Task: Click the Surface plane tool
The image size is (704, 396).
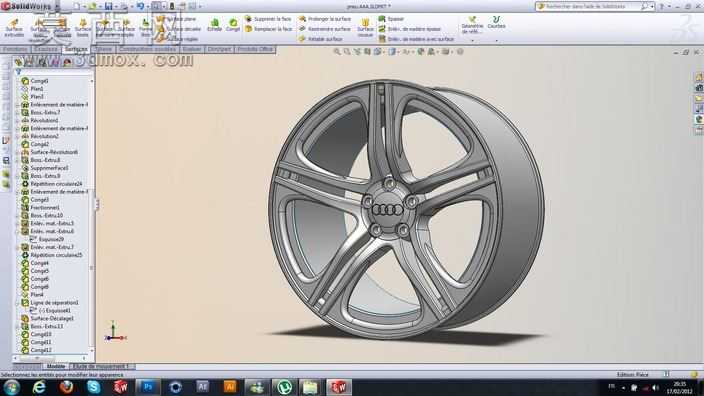Action: pos(176,19)
